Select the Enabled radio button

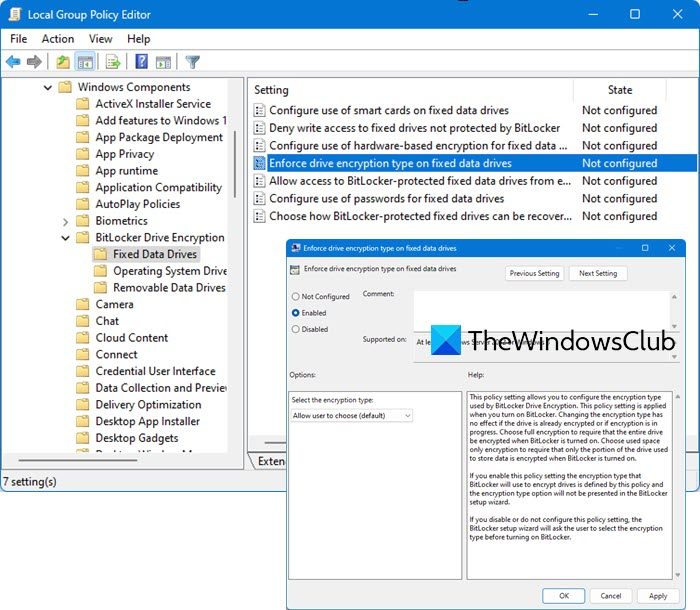pyautogui.click(x=296, y=313)
